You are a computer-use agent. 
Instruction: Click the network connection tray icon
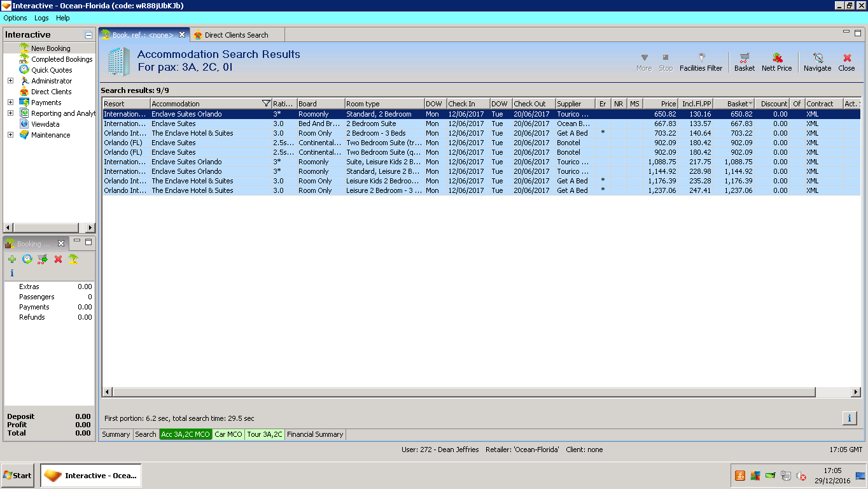[x=786, y=476]
